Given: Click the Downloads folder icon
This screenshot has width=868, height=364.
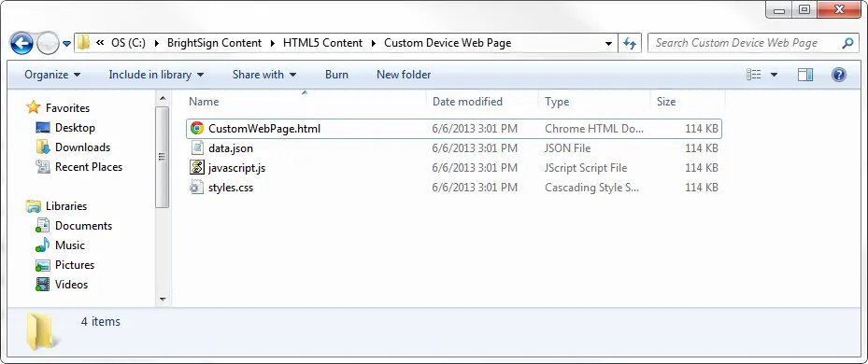Looking at the screenshot, I should coord(43,147).
